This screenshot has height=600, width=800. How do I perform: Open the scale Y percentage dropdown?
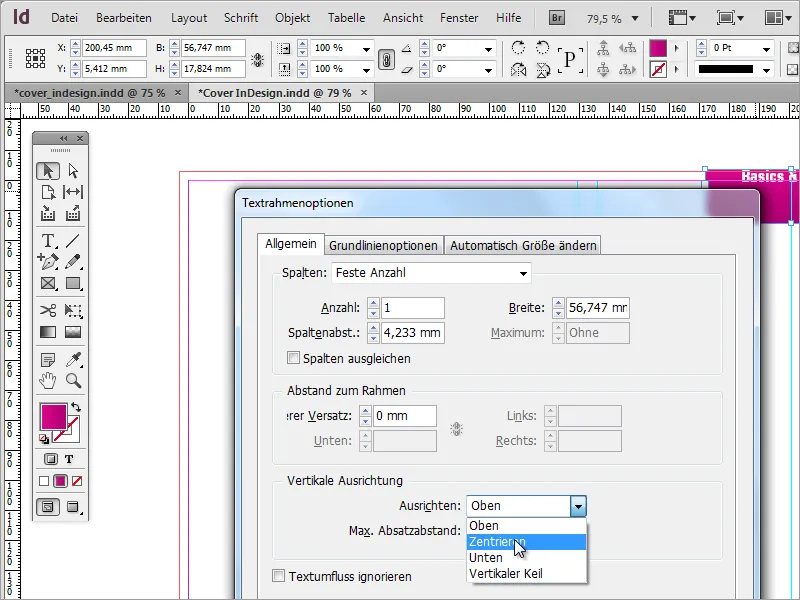(366, 69)
